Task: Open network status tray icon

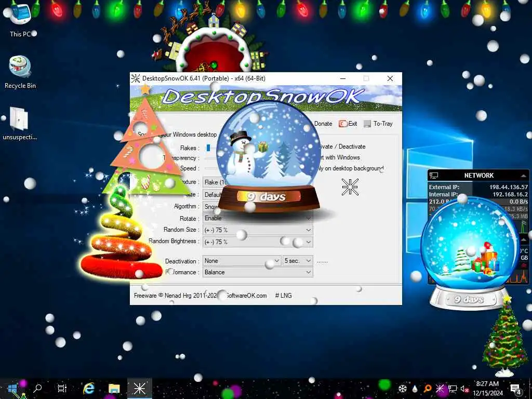Action: [x=453, y=389]
